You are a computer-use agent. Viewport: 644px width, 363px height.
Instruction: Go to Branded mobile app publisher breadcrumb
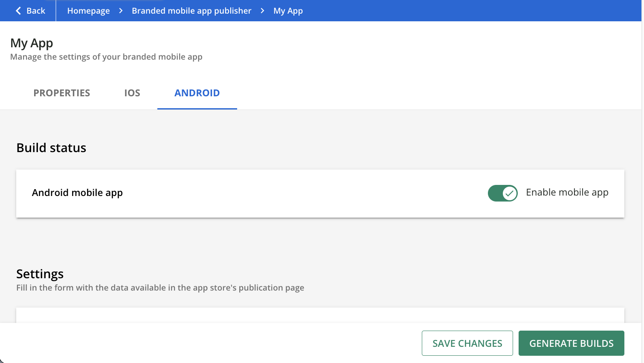[191, 11]
